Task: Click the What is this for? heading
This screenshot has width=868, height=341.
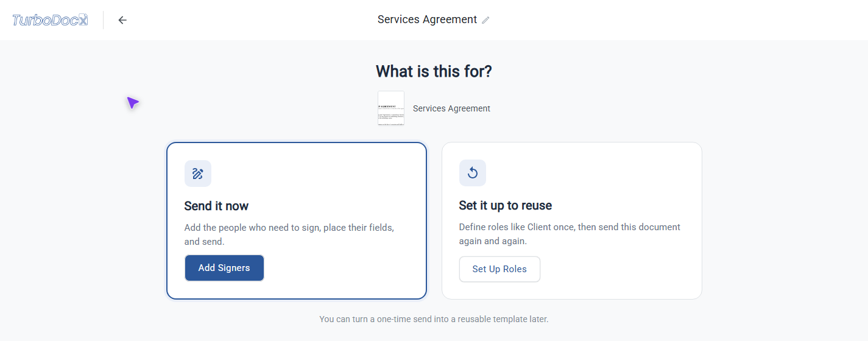Action: (434, 71)
